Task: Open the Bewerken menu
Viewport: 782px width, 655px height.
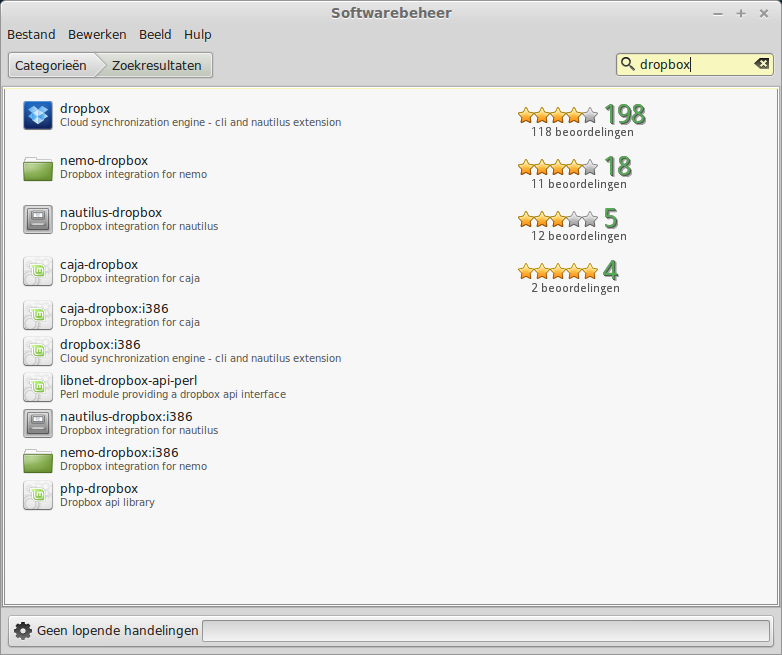Action: point(97,34)
